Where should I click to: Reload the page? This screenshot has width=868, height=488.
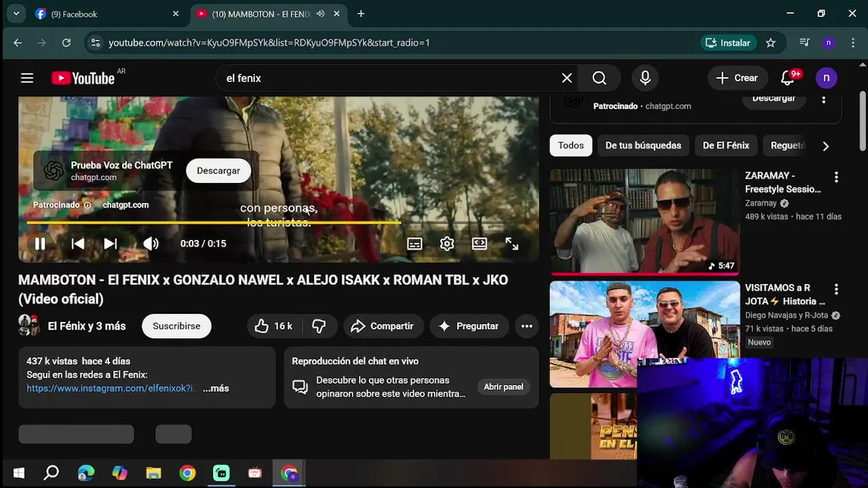click(66, 43)
